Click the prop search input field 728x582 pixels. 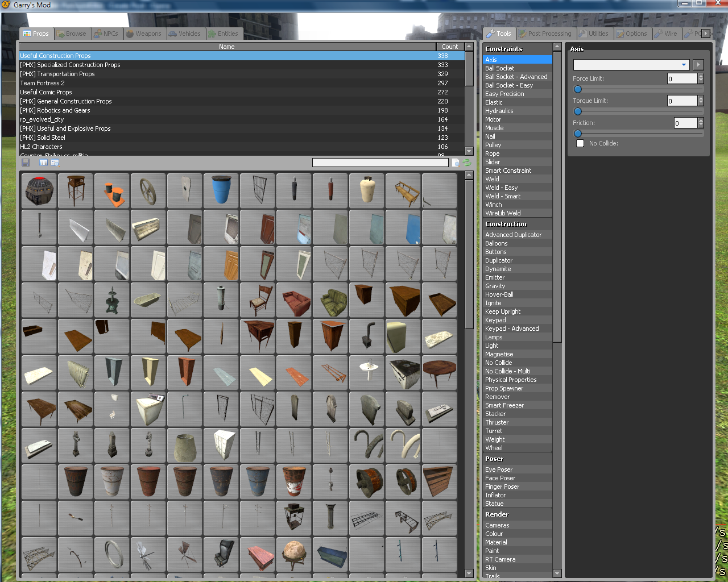point(380,163)
